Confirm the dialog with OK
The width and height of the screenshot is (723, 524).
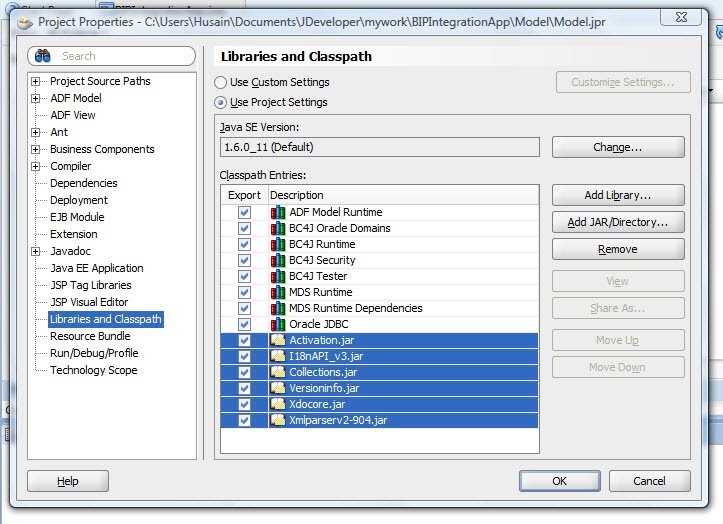click(x=560, y=481)
